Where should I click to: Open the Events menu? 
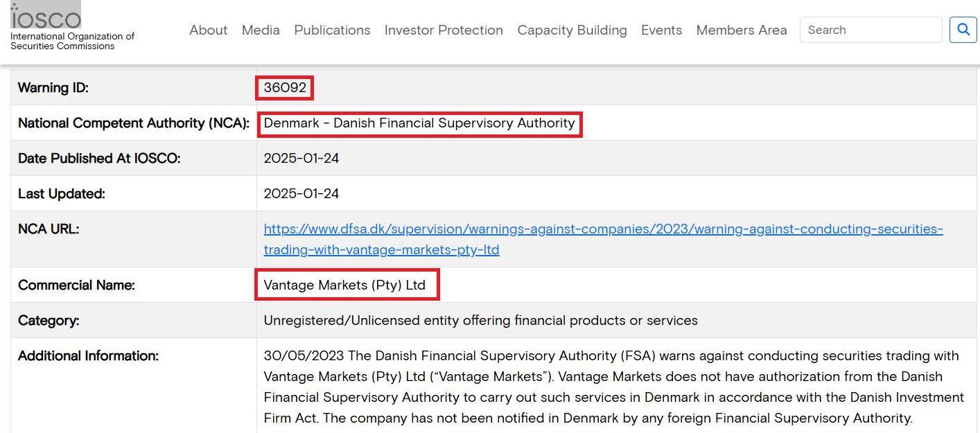click(661, 30)
